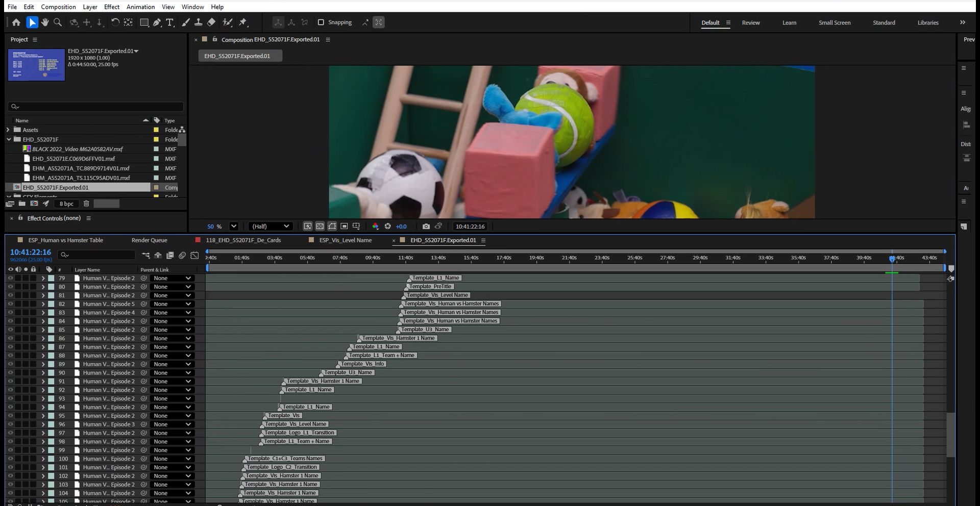Create new folder in Project panel
Viewport: 980px width, 506px height.
[x=22, y=204]
